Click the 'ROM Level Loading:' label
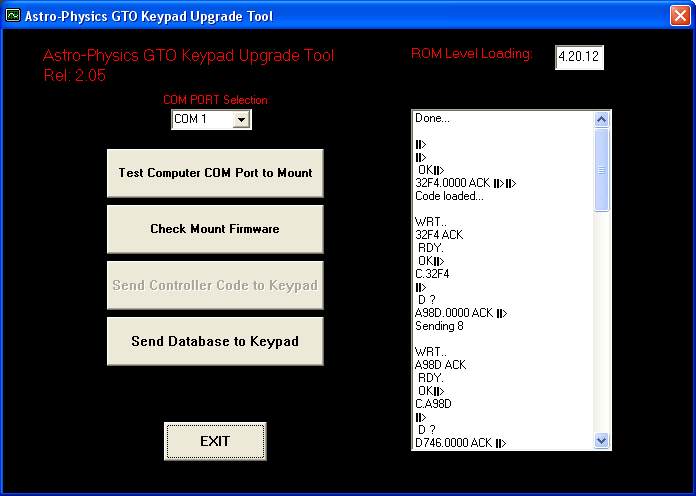Viewport: 696px width, 496px height. 471,54
